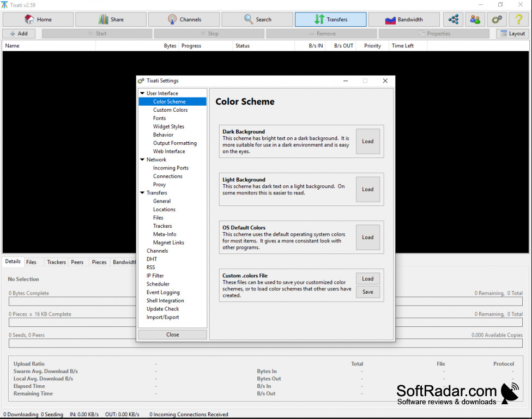This screenshot has height=419, width=532.
Task: Collapse the Transfers tree section in settings
Action: tap(142, 193)
